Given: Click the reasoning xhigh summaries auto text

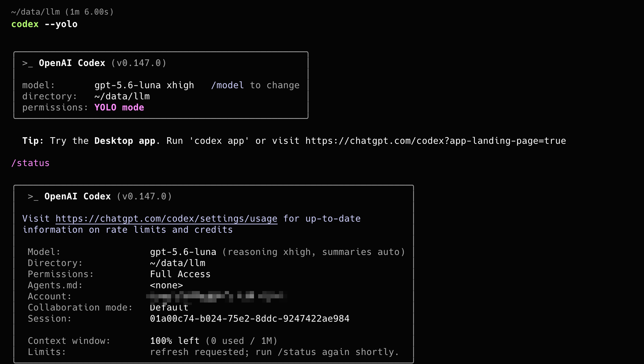Looking at the screenshot, I should coord(314,252).
